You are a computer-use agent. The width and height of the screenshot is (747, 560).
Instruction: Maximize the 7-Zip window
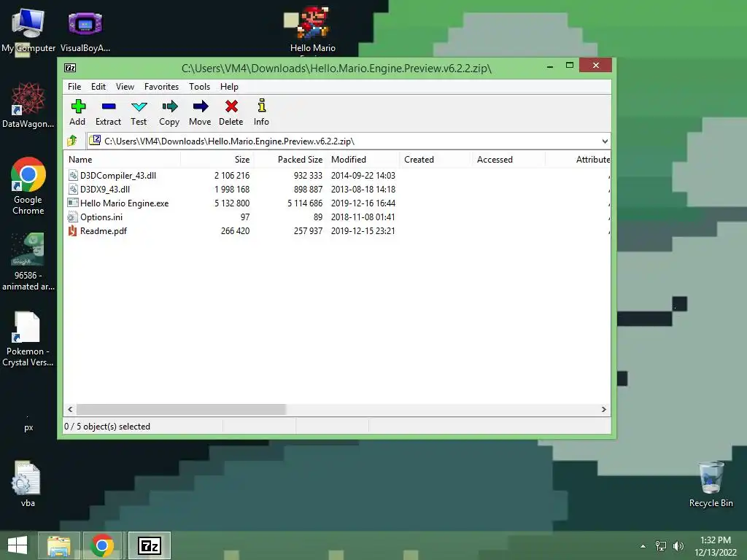[x=570, y=65]
